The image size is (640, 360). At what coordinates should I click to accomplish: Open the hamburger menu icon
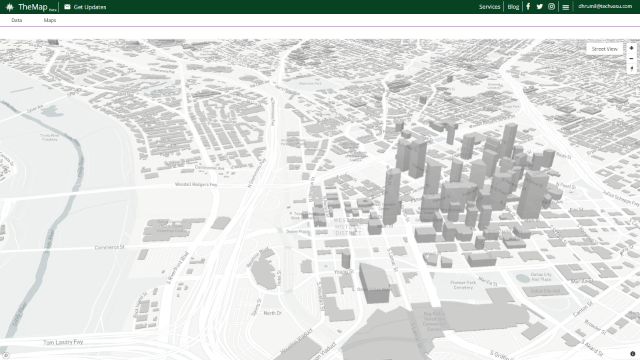[x=566, y=7]
